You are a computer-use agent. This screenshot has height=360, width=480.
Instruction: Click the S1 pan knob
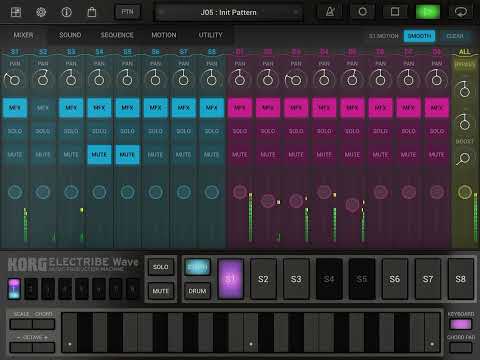click(13, 79)
